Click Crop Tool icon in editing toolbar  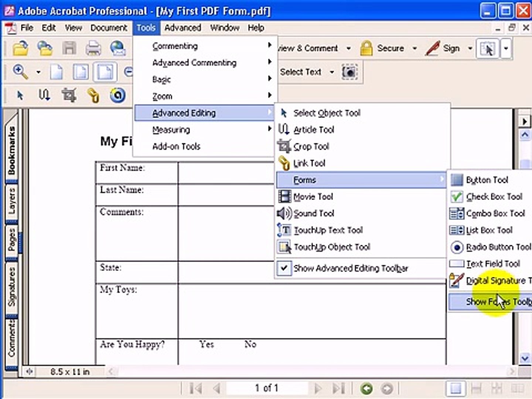[69, 95]
